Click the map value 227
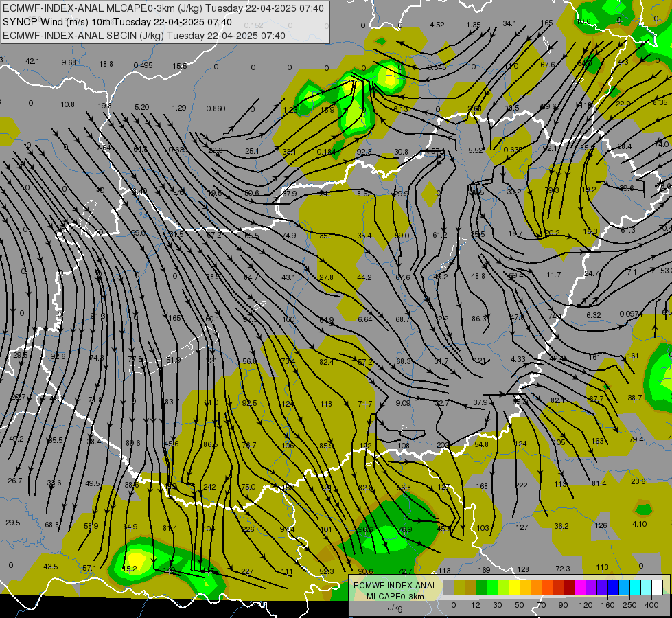 click(247, 571)
